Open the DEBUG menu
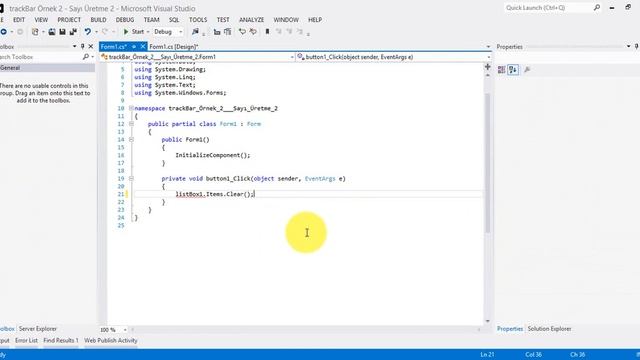The image size is (640, 360). click(125, 20)
